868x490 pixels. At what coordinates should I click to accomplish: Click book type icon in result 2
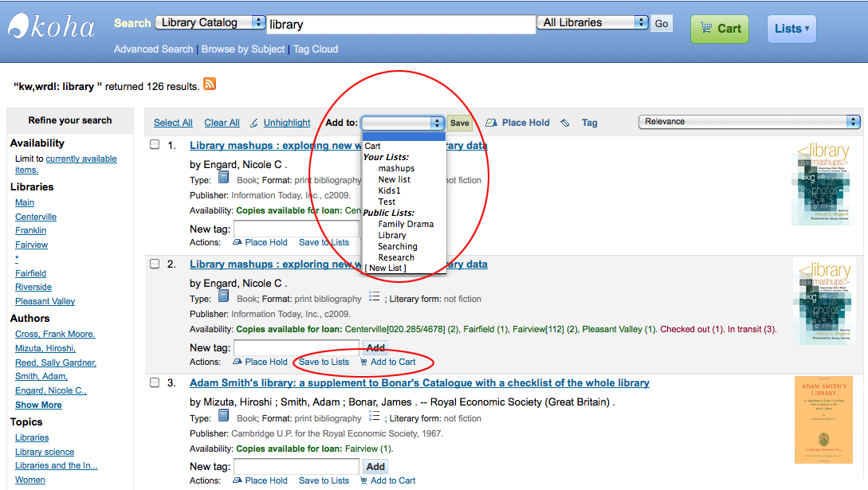click(224, 296)
